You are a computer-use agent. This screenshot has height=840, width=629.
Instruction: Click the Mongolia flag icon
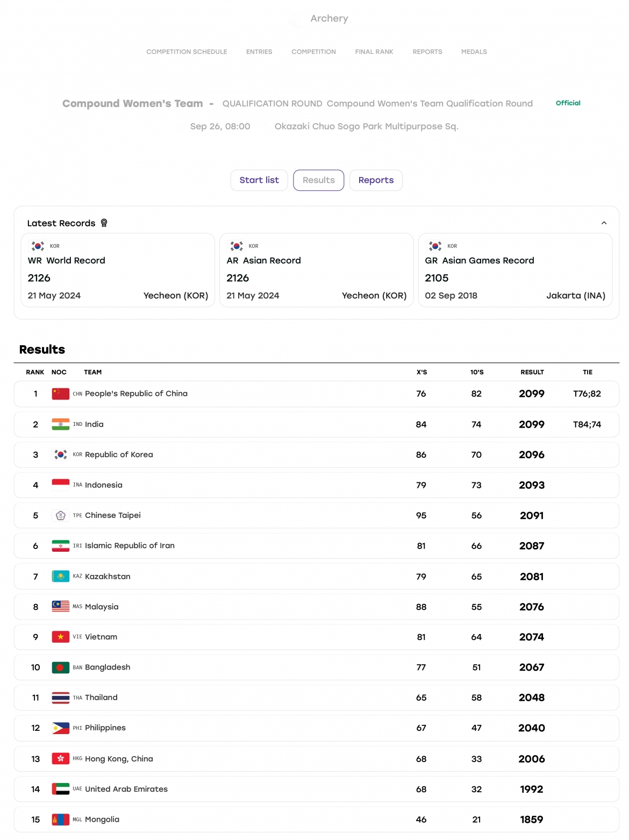tap(61, 820)
